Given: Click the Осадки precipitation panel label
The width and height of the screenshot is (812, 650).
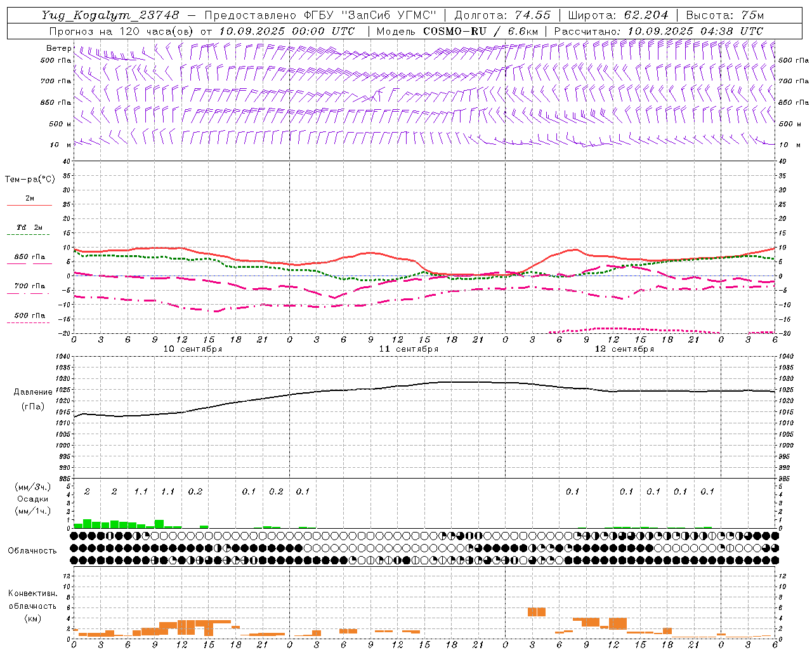Looking at the screenshot, I should pyautogui.click(x=32, y=499).
